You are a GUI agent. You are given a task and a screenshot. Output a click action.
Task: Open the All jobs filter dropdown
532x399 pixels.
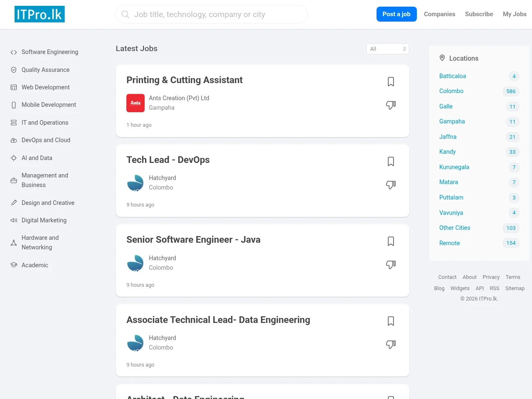click(388, 49)
